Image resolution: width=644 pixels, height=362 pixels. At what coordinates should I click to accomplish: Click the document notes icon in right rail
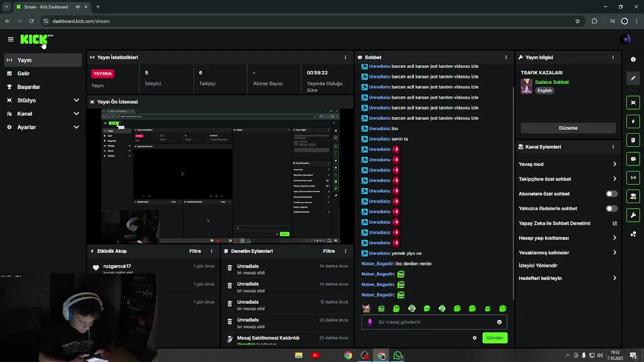[633, 140]
